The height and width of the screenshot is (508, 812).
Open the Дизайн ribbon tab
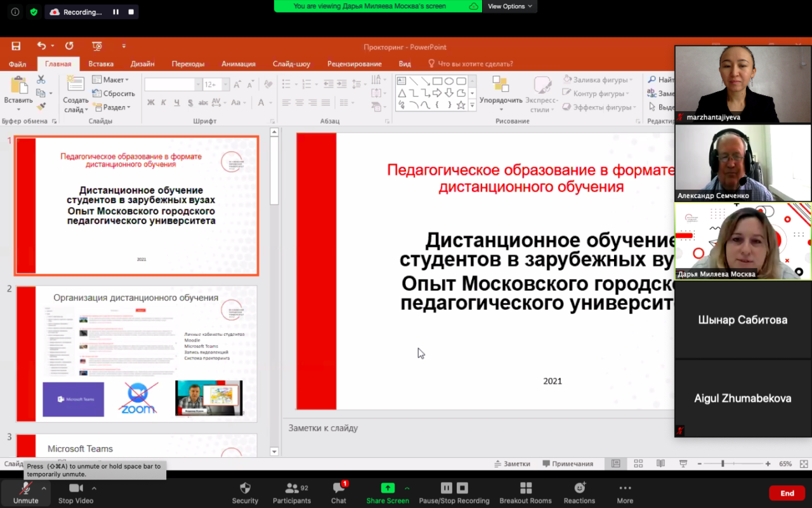142,64
